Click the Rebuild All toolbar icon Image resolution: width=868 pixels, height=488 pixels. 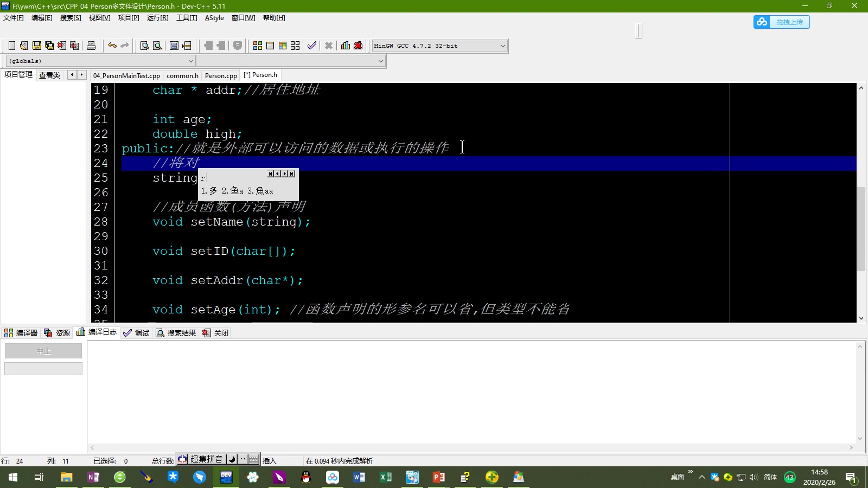[295, 46]
